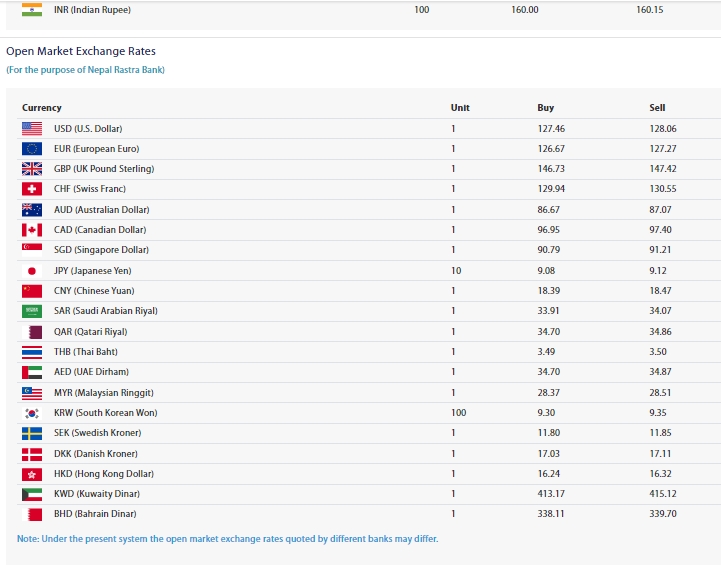Click the Japanese Yen flag icon
This screenshot has width=721, height=567.
pyautogui.click(x=32, y=270)
